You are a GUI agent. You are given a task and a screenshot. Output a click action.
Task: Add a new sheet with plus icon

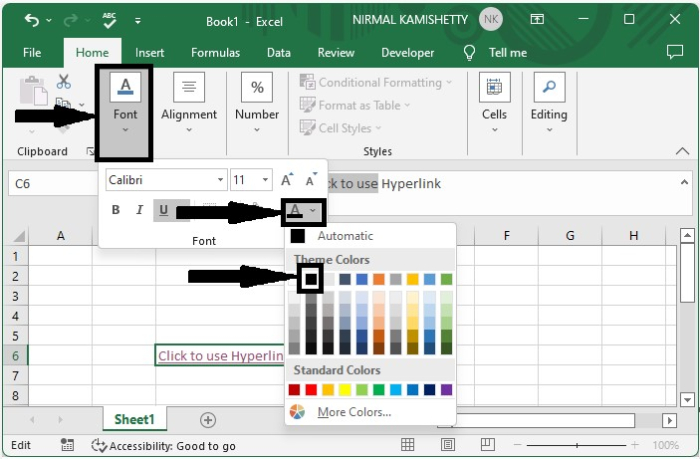click(x=208, y=420)
